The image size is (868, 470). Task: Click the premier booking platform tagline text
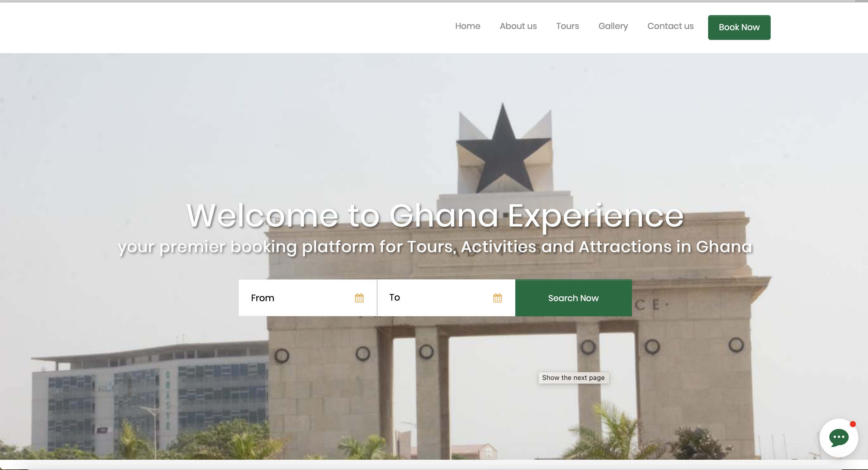click(435, 247)
